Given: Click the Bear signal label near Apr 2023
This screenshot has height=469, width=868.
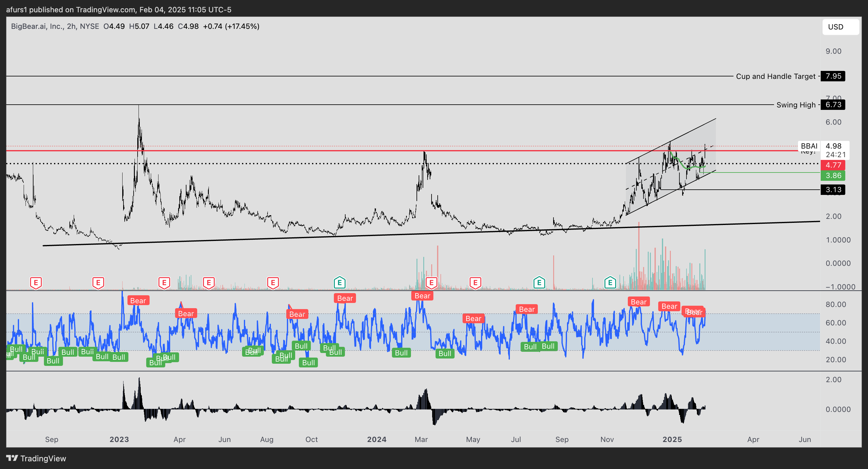Looking at the screenshot, I should (186, 313).
